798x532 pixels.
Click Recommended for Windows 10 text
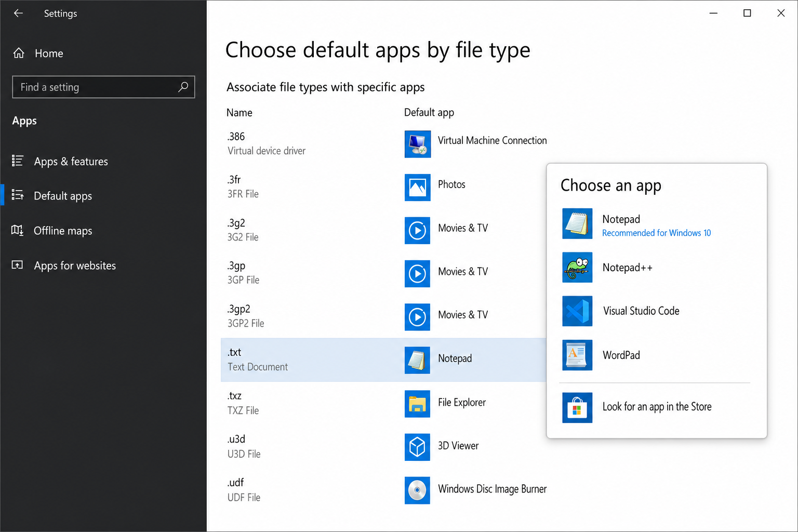coord(656,233)
